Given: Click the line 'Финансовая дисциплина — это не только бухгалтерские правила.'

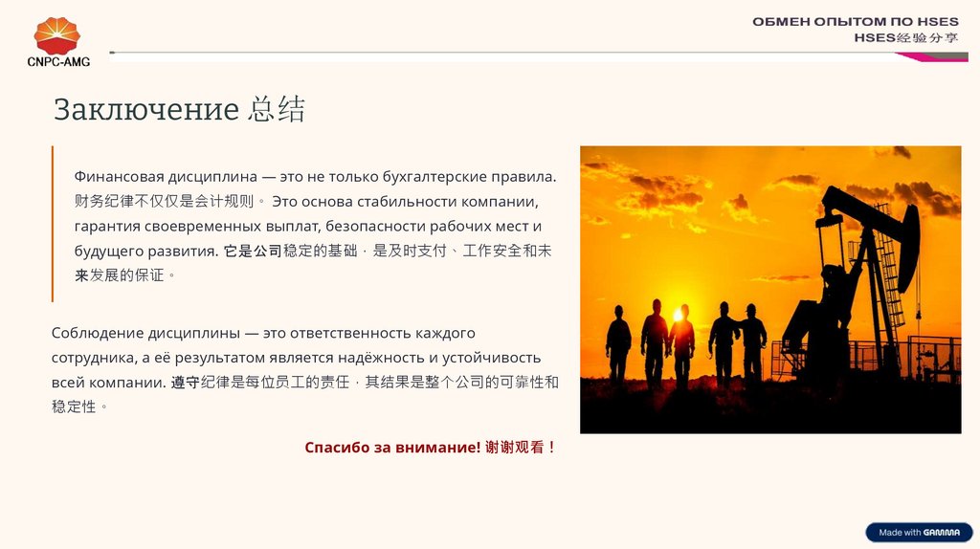Looking at the screenshot, I should (315, 177).
